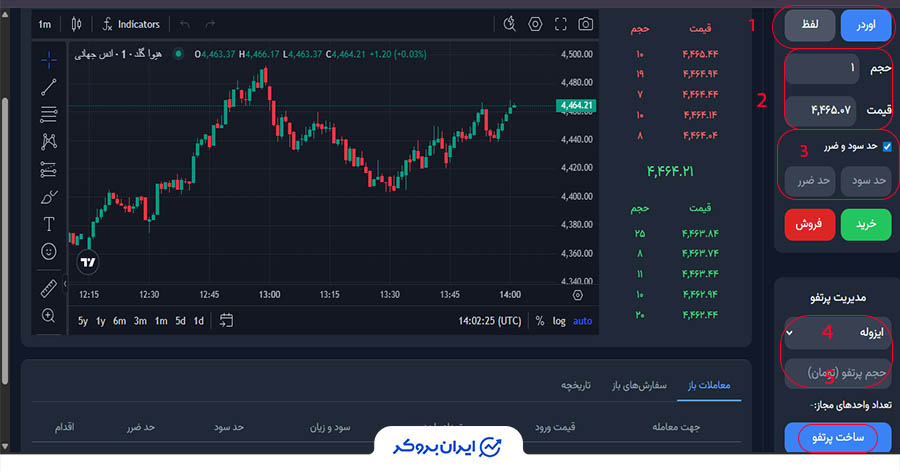Set chart range to 5y
Viewport: 900px width, 471px height.
83,321
